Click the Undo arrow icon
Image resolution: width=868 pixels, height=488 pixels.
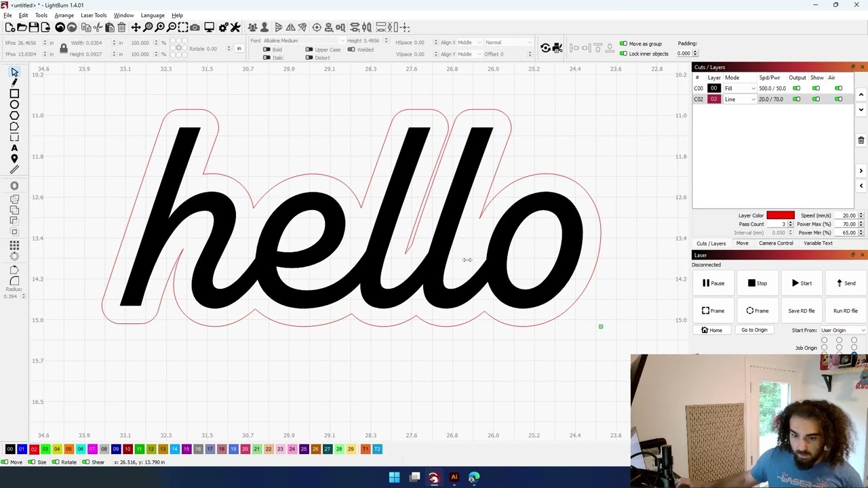(x=60, y=27)
